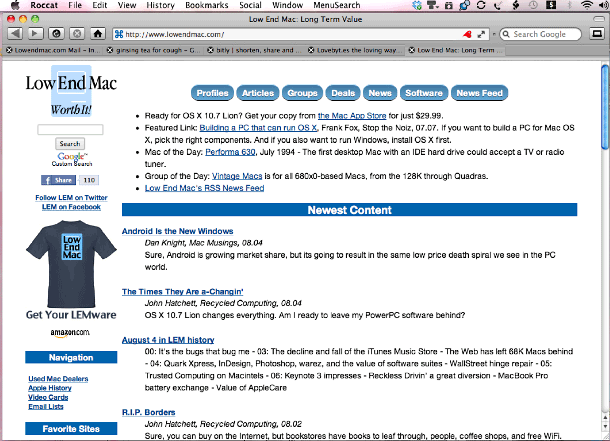
Task: Open the Wi-Fi status menu
Action: (586, 5)
